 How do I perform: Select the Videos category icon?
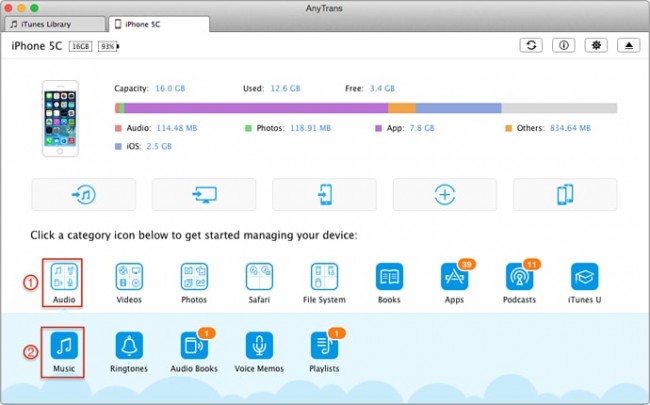pos(129,277)
